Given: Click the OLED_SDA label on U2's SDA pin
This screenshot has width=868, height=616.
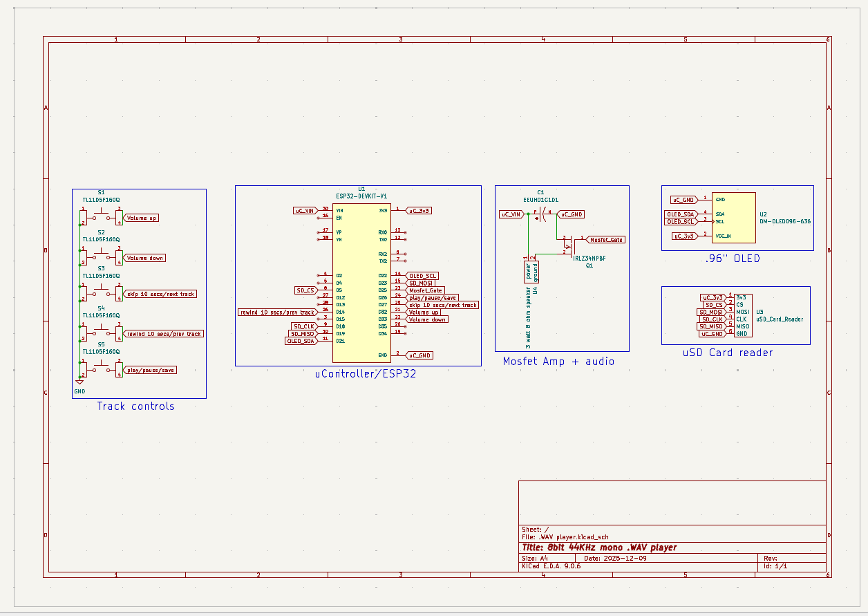Looking at the screenshot, I should tap(681, 214).
